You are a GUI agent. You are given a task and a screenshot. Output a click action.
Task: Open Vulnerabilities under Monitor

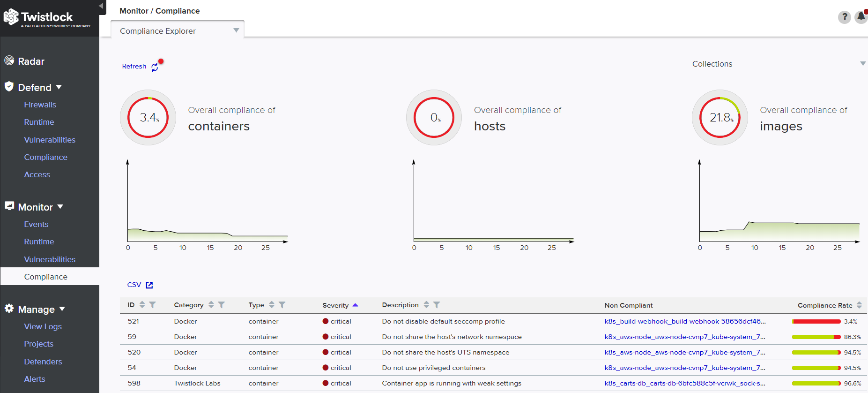tap(50, 259)
